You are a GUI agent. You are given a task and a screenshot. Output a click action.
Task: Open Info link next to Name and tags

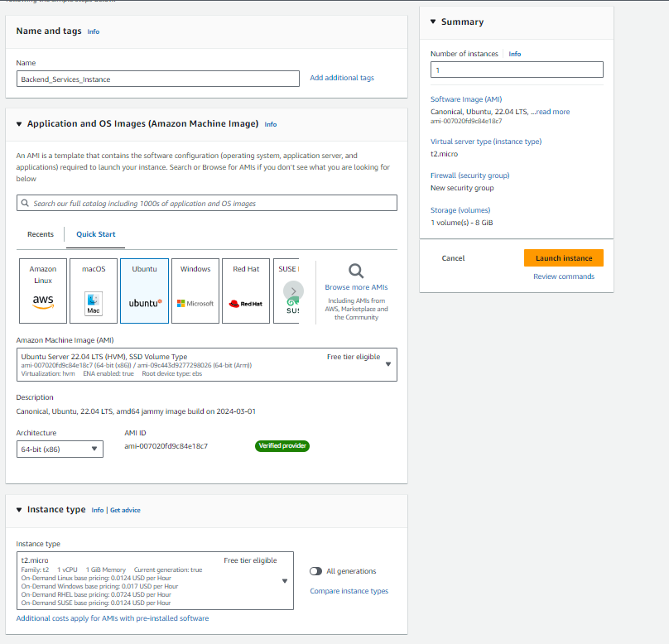point(93,31)
